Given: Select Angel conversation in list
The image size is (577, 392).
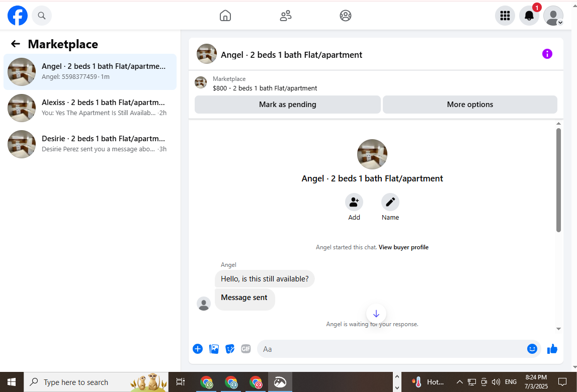Looking at the screenshot, I should coord(90,72).
